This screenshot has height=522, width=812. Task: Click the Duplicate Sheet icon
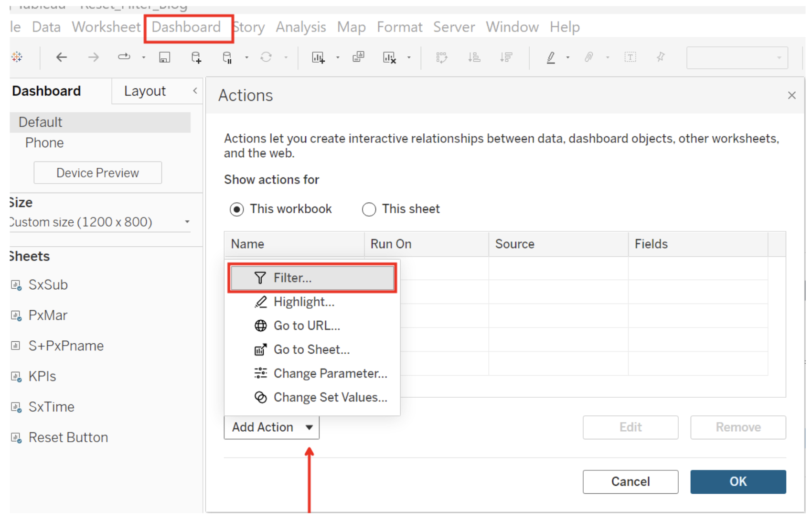(358, 57)
